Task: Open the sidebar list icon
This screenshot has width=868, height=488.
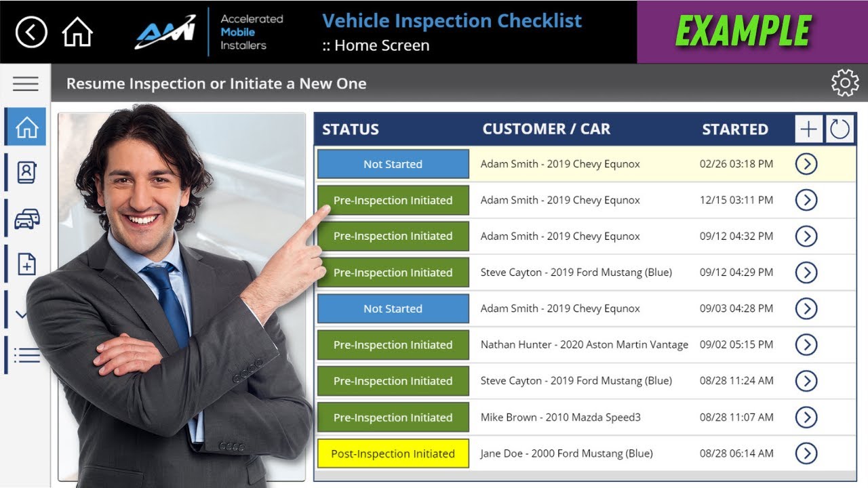Action: 27,354
